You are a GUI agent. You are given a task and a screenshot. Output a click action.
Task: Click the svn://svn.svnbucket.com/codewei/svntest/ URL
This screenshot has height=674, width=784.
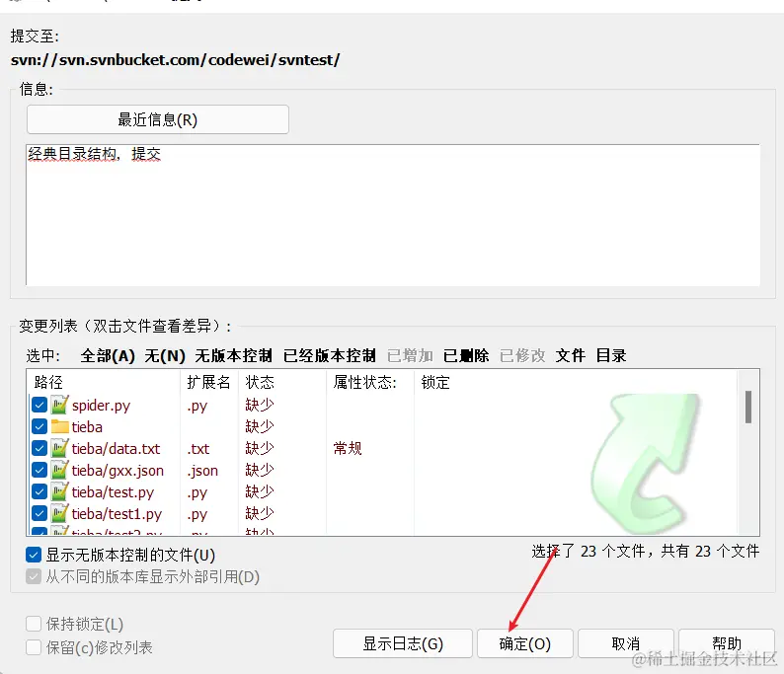176,60
